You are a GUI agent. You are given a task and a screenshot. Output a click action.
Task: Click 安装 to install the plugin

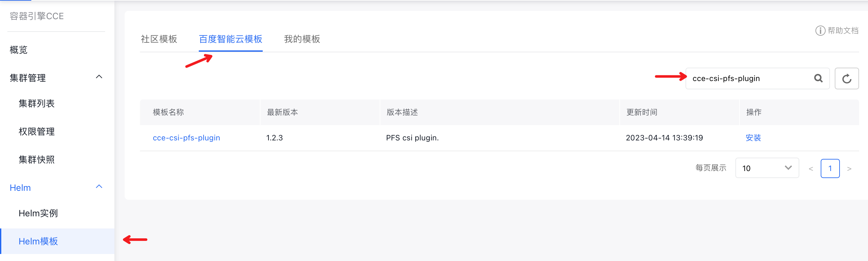(x=753, y=138)
